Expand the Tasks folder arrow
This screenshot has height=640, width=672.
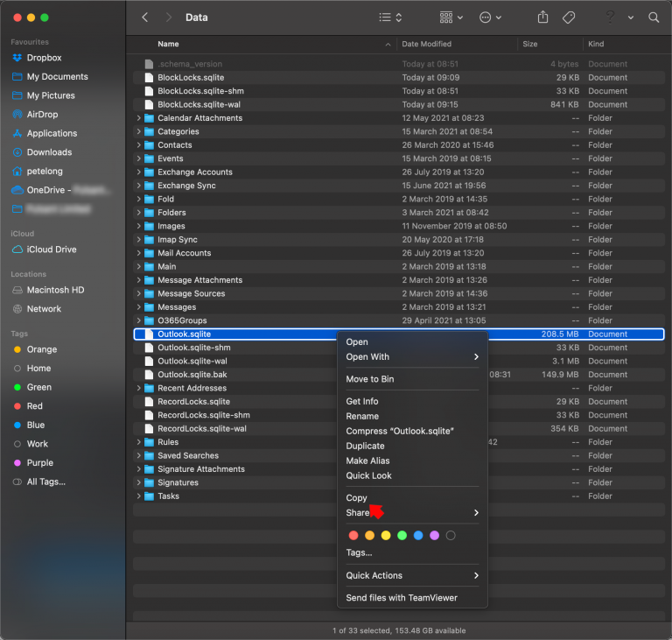pos(139,496)
